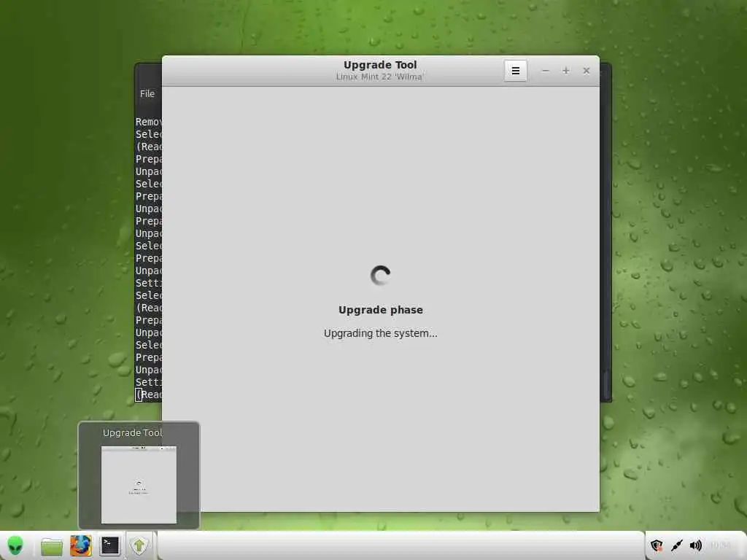Viewport: 747px width, 560px height.
Task: Open the network connection tray icon
Action: click(x=676, y=545)
